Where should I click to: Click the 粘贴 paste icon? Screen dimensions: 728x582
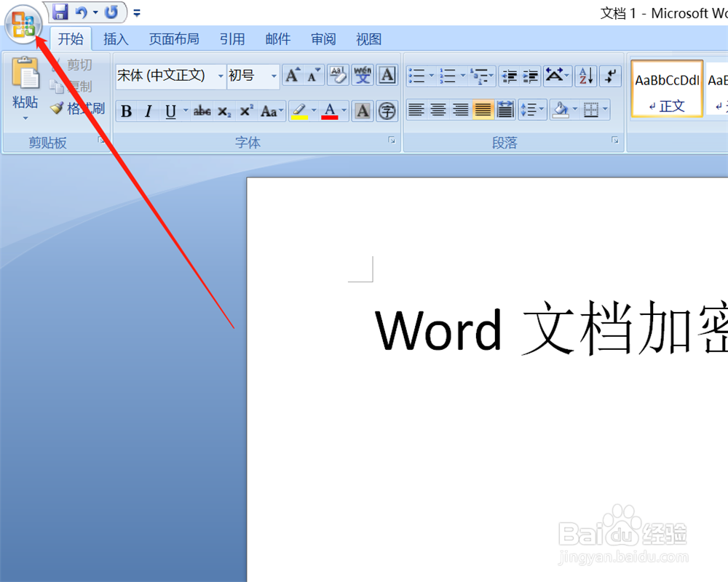[x=25, y=73]
